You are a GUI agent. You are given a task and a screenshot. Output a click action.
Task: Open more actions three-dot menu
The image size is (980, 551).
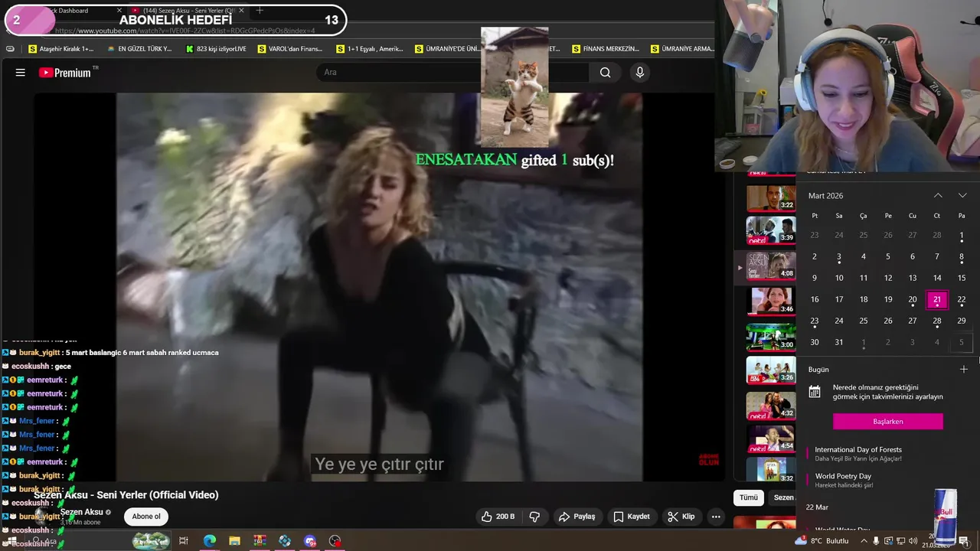coord(716,517)
